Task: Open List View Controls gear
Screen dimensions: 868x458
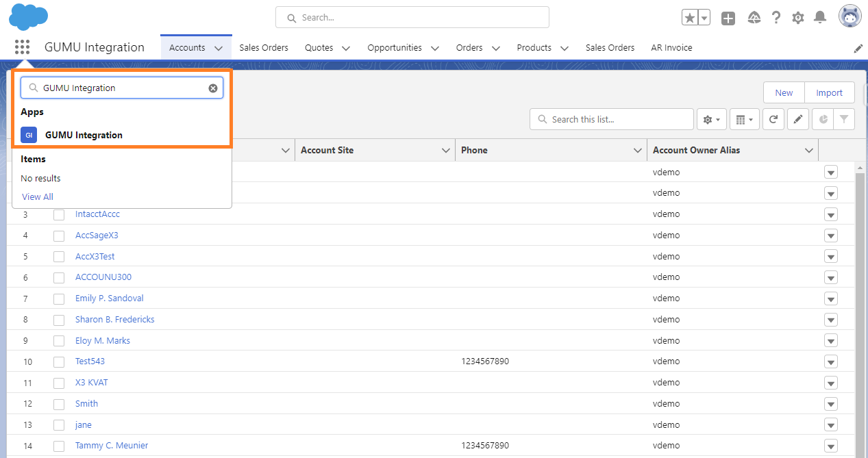Action: coord(710,119)
